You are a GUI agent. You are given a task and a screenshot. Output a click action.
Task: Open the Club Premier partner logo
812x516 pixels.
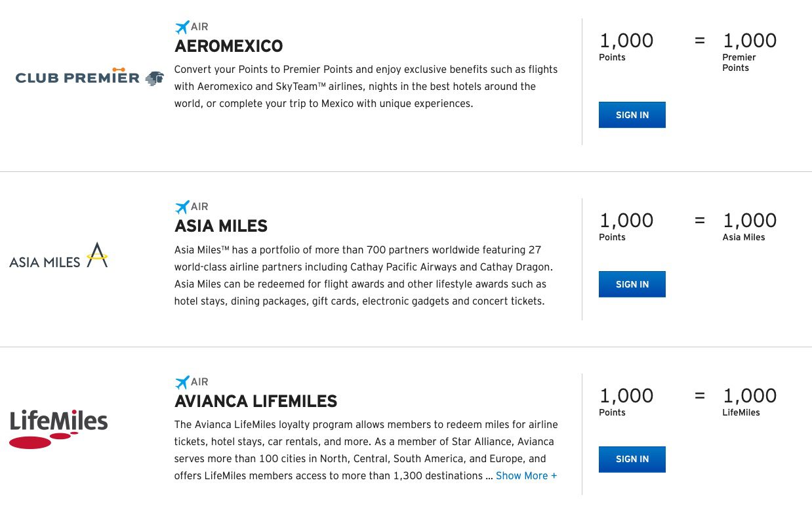coord(89,77)
